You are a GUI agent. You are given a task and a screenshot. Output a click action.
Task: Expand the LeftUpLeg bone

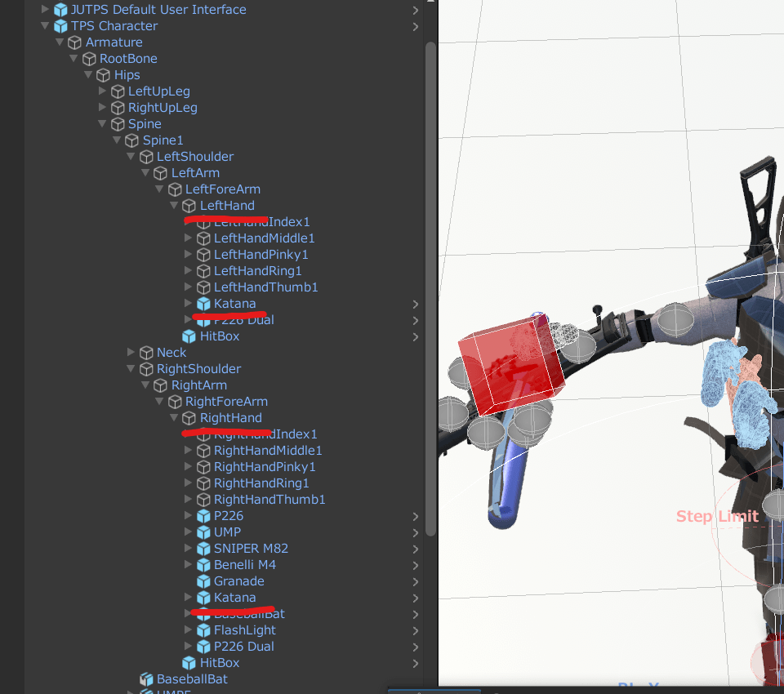103,91
